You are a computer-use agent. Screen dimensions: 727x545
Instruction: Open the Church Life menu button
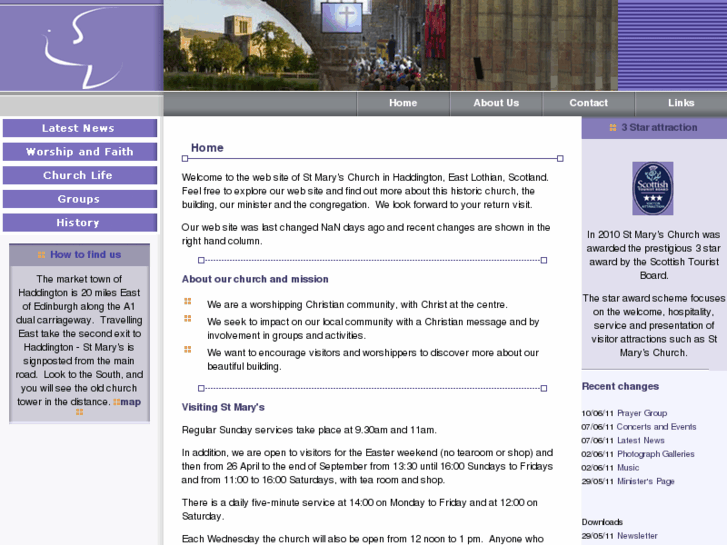pyautogui.click(x=80, y=175)
